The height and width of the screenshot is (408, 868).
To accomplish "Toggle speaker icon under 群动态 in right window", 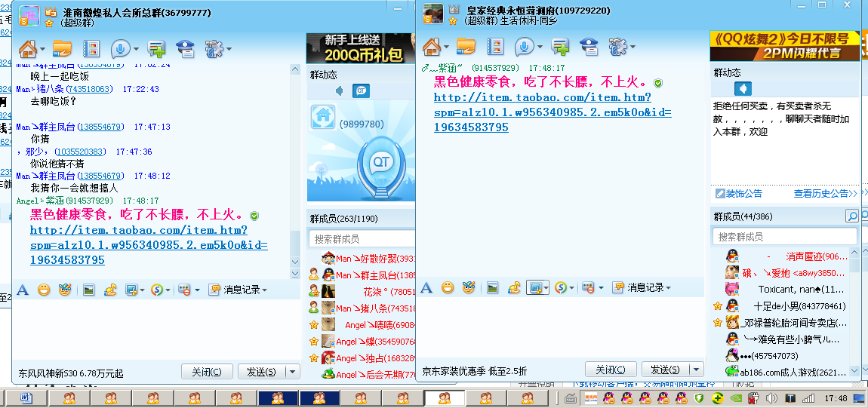I will click(x=743, y=88).
